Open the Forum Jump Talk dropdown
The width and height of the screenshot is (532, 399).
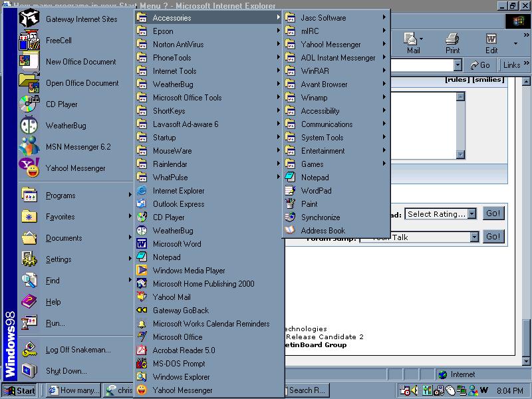tap(475, 237)
